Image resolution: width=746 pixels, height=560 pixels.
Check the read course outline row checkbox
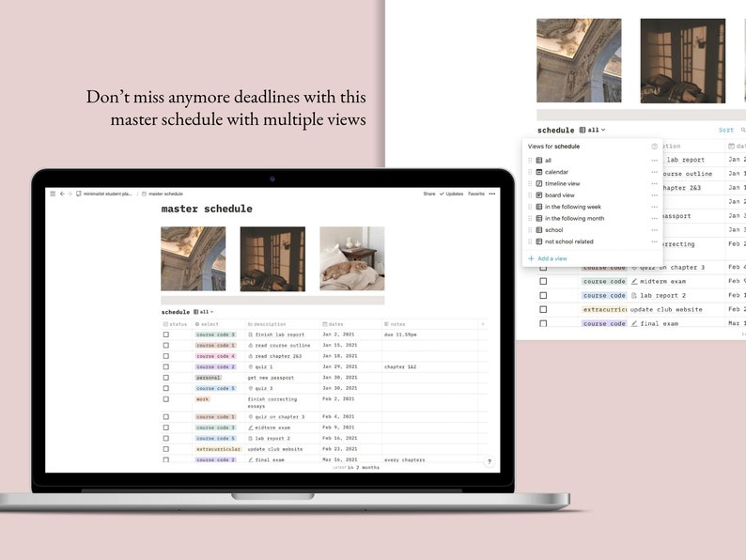166,346
